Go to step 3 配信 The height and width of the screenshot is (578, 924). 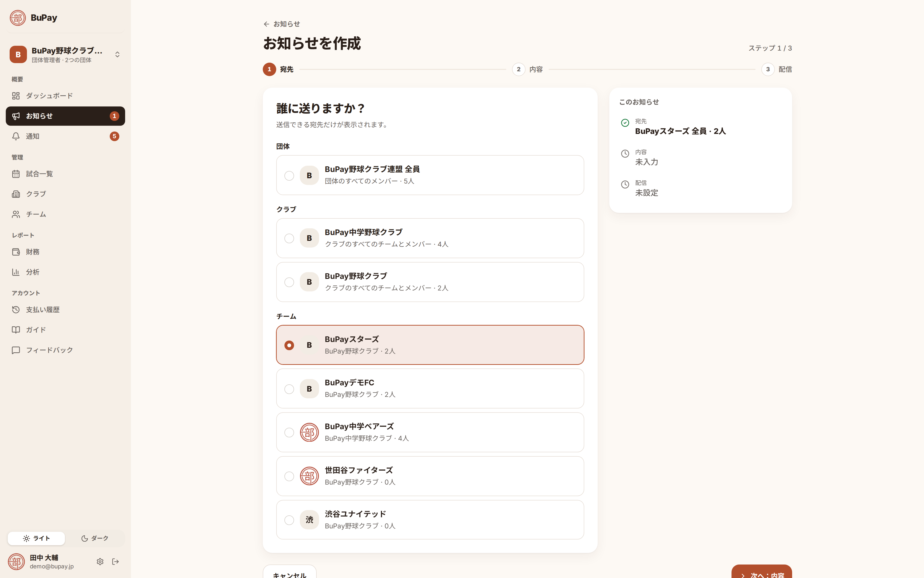coord(777,70)
